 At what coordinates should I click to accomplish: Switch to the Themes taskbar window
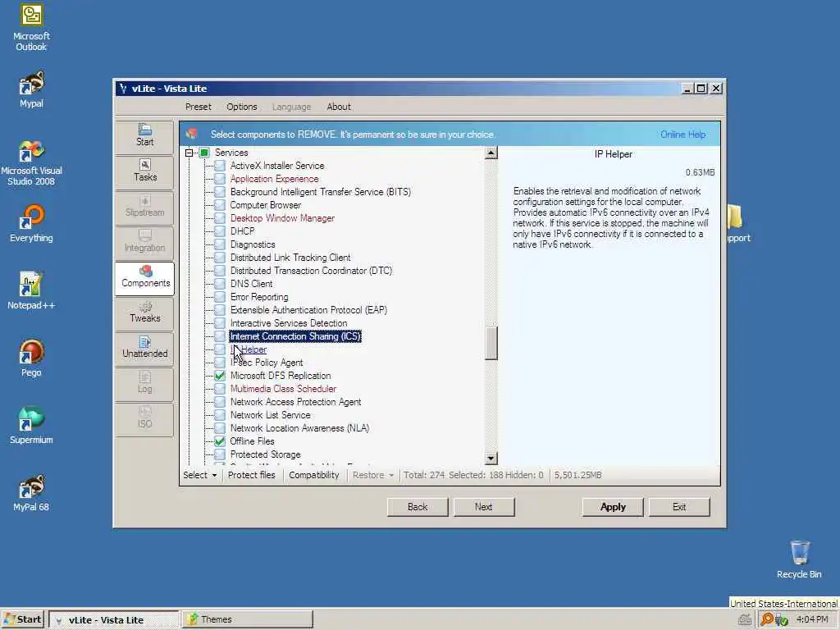click(x=248, y=620)
